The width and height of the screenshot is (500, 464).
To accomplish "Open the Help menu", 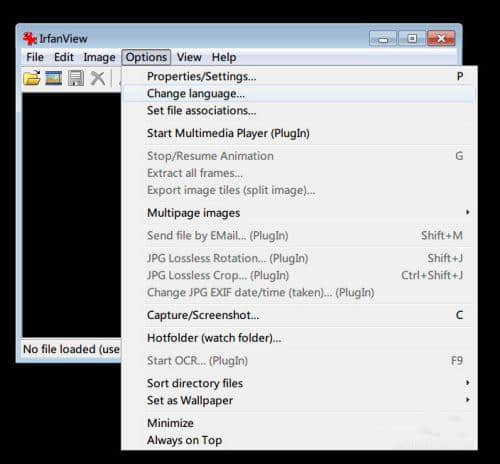I will pos(224,57).
